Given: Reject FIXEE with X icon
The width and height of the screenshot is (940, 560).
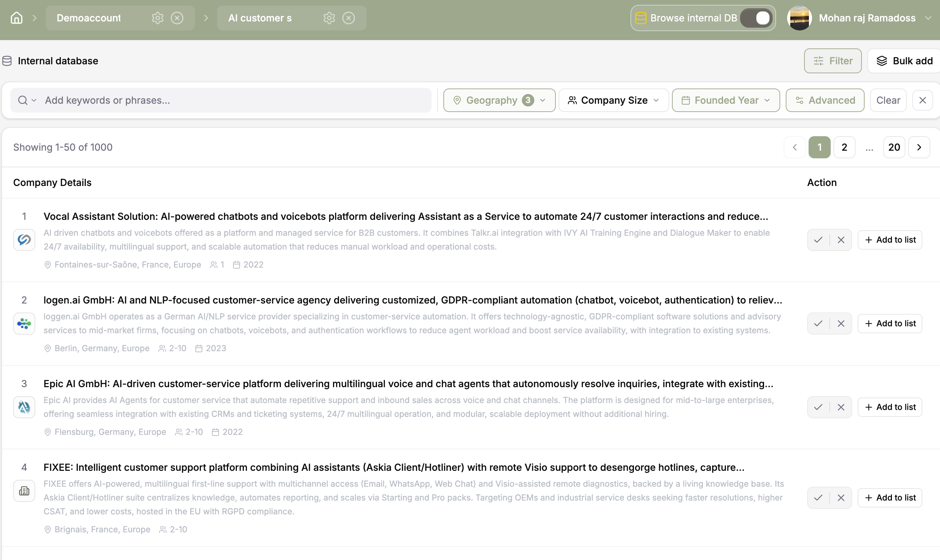Looking at the screenshot, I should (841, 498).
